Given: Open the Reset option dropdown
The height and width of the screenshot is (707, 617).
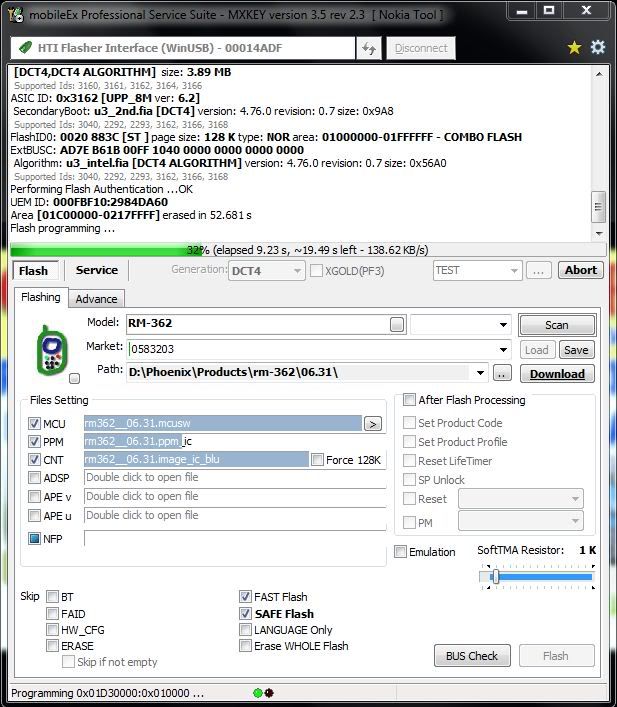Looking at the screenshot, I should [x=521, y=499].
